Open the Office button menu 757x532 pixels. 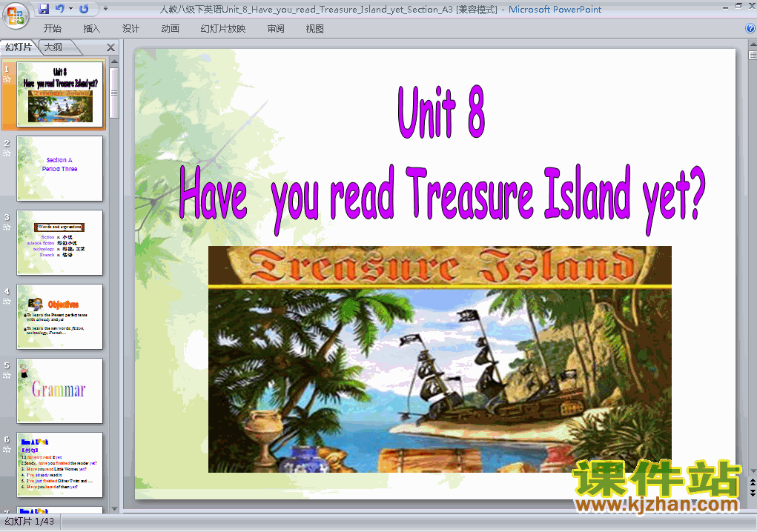pyautogui.click(x=16, y=16)
